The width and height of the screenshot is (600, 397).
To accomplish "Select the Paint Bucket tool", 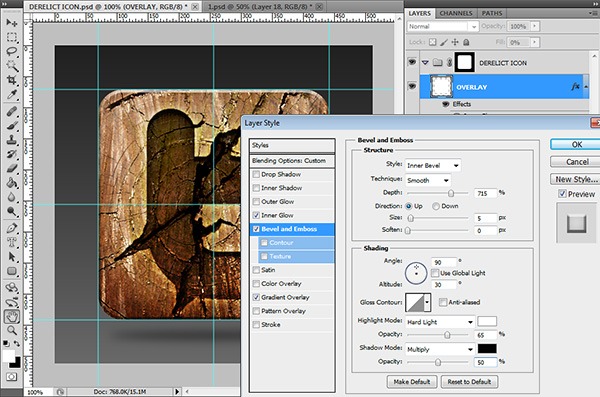I will click(11, 183).
